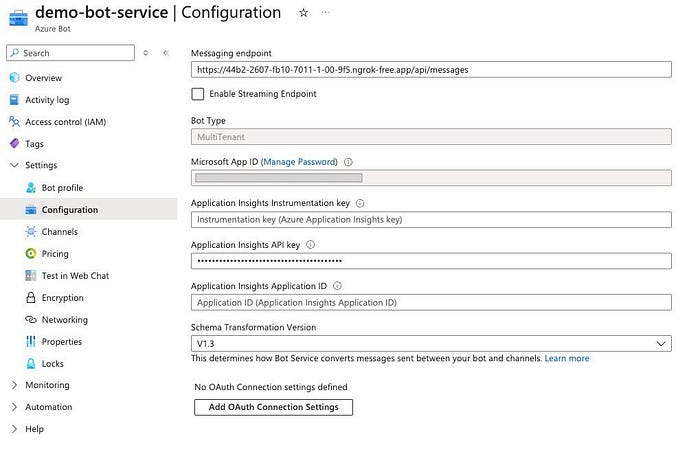700x456 pixels.
Task: Expand the Automation section
Action: click(x=14, y=407)
